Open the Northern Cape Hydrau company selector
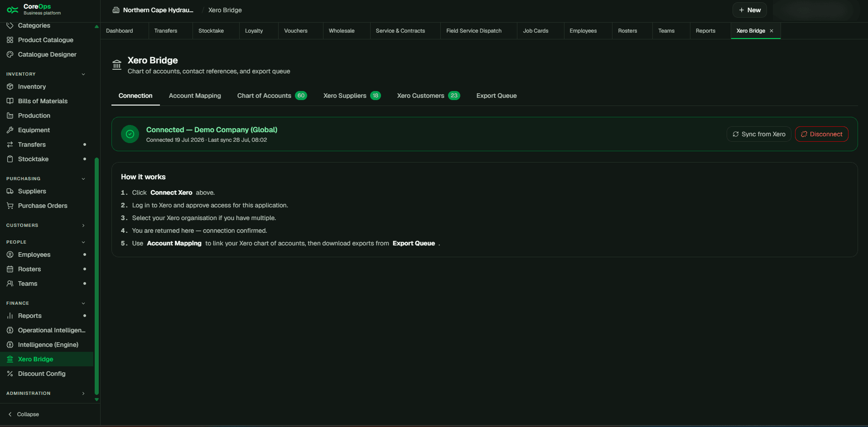Image resolution: width=868 pixels, height=427 pixels. coord(153,10)
